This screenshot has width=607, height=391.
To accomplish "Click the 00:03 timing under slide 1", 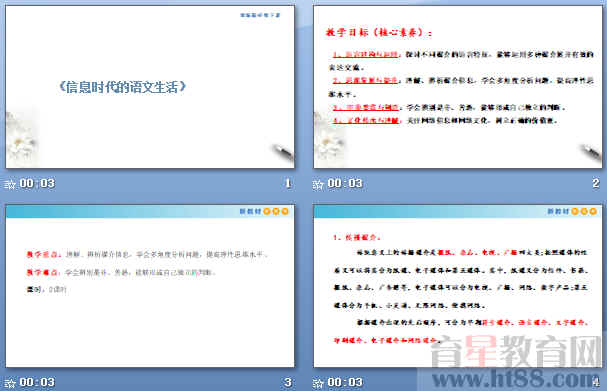I will (x=37, y=183).
